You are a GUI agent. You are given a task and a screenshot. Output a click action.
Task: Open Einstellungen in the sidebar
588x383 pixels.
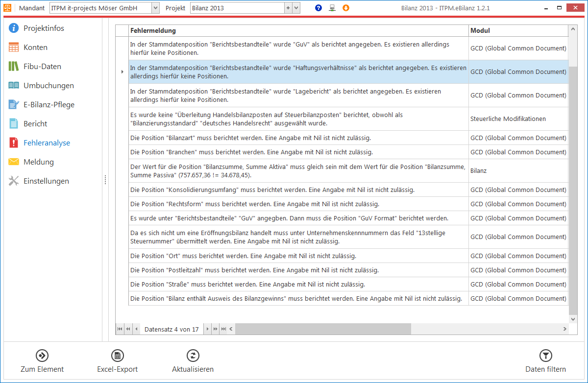46,181
